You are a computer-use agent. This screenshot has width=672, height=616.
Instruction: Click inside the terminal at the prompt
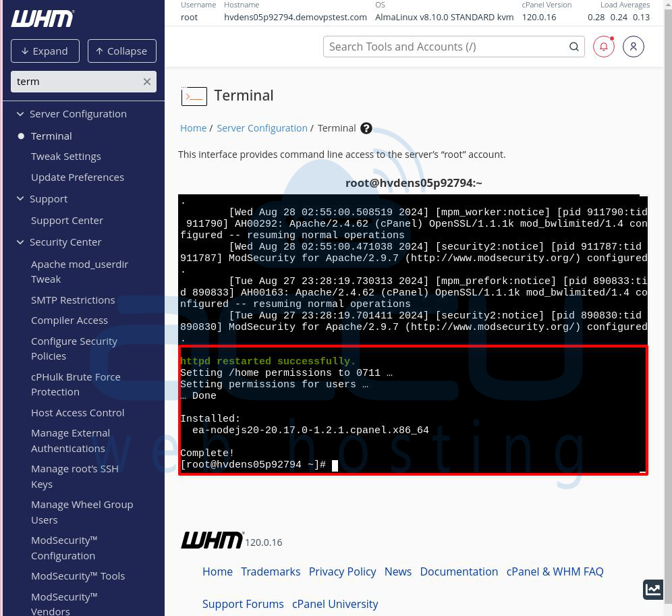tap(335, 465)
